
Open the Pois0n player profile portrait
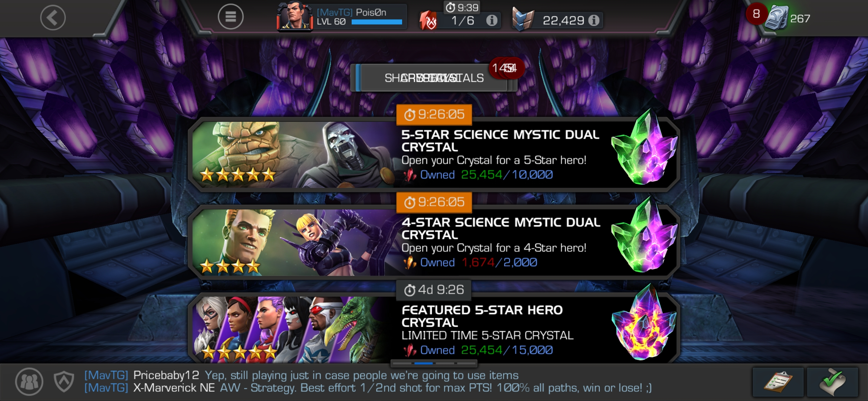[x=295, y=17]
